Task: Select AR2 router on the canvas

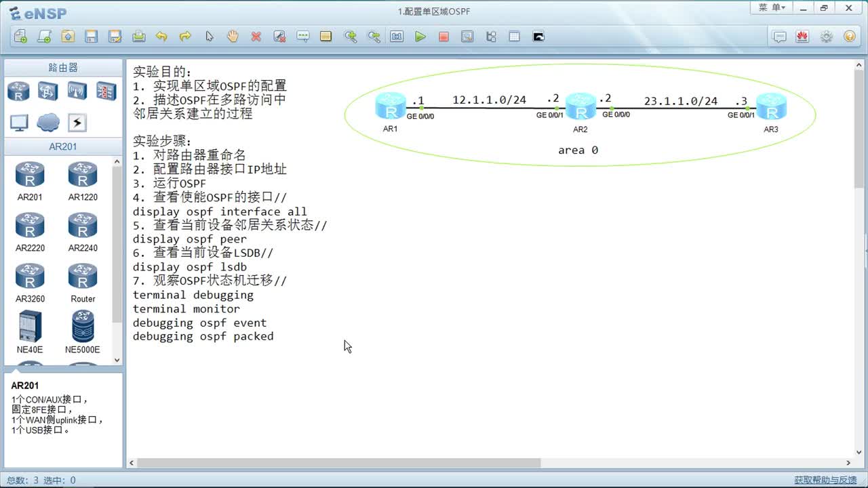Action: click(x=580, y=107)
